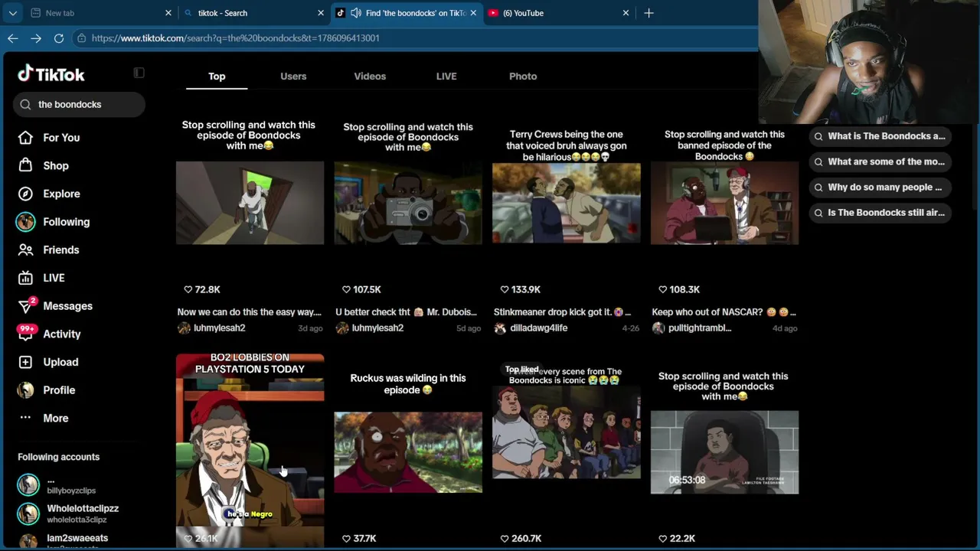The image size is (980, 551).
Task: Play the banned episode Boondocks video
Action: 724,203
